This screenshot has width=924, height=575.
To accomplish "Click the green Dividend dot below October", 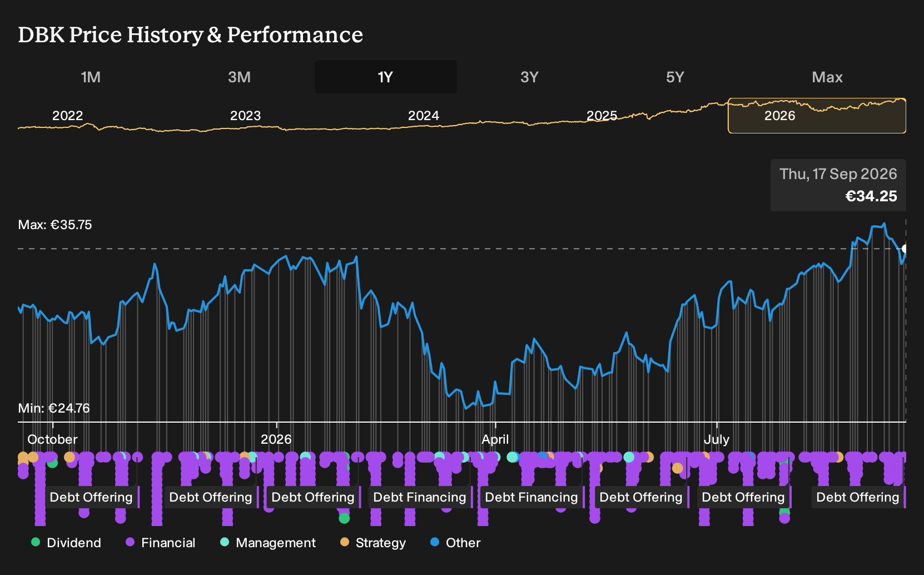I will click(x=52, y=462).
